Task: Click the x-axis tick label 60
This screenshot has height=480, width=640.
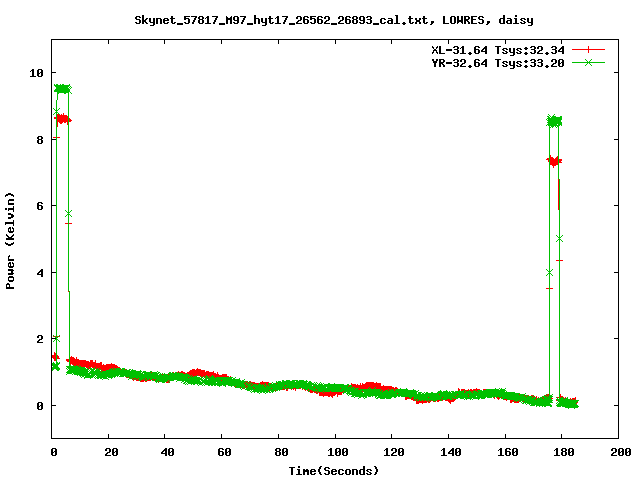Action: (224, 452)
